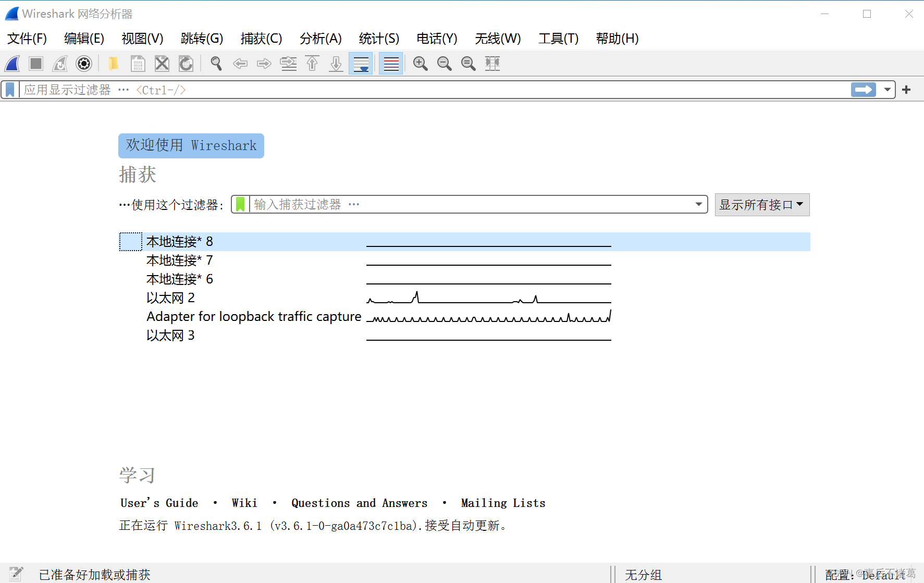Open the Mailing Lists link
The height and width of the screenshot is (583, 924).
[x=503, y=503]
